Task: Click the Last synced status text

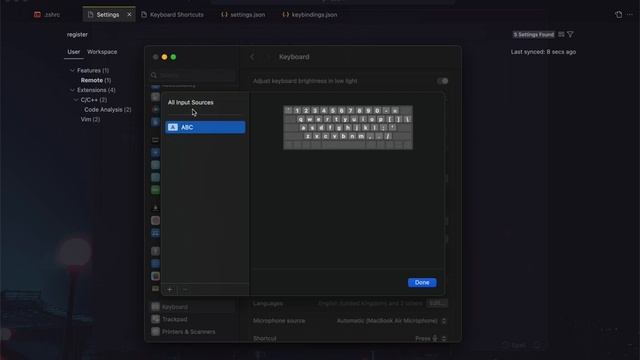Action: coord(543,52)
